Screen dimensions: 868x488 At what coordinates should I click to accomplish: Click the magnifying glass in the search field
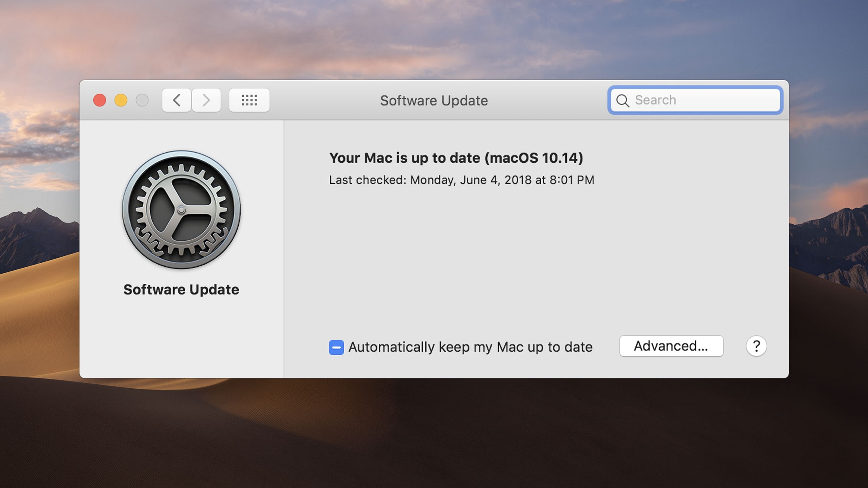click(623, 100)
